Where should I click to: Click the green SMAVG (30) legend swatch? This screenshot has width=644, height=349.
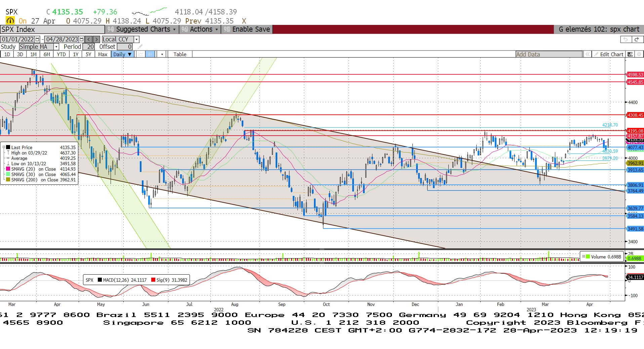click(x=8, y=174)
